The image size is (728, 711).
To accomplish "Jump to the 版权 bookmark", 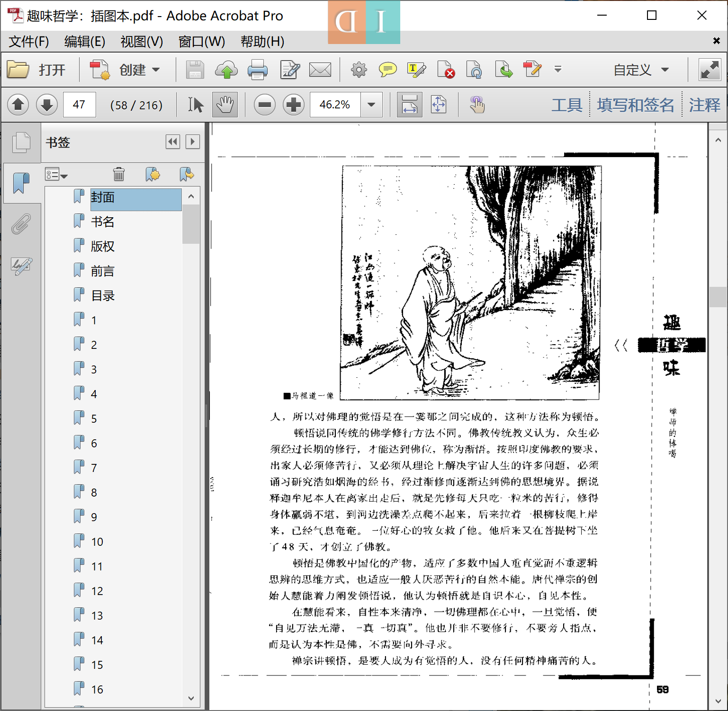I will 103,247.
